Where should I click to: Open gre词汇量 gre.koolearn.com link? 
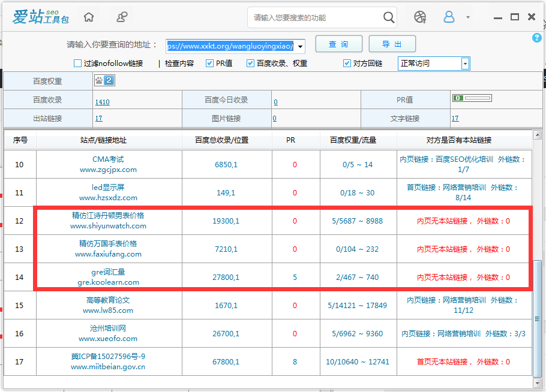(x=108, y=278)
